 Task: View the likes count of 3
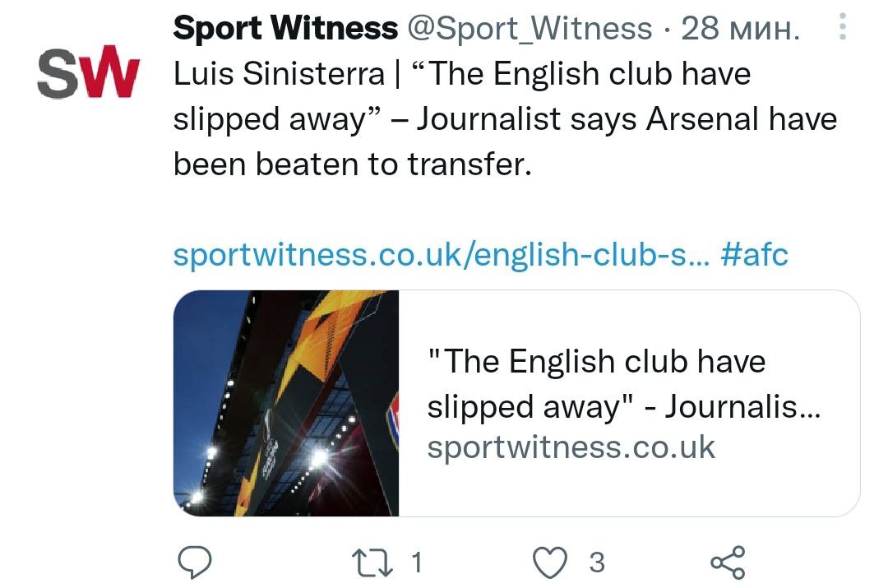tap(598, 563)
